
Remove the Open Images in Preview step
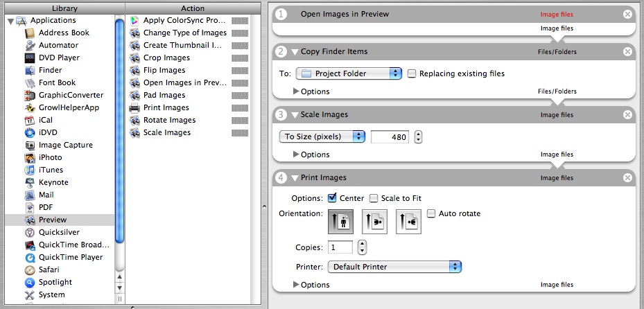(627, 15)
